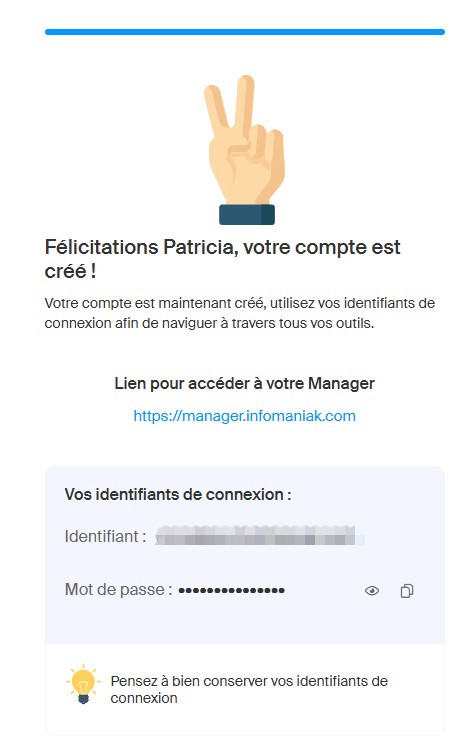Click the 'Félicitations Patricia' heading
Screen dimensions: 475x746
(x=222, y=259)
